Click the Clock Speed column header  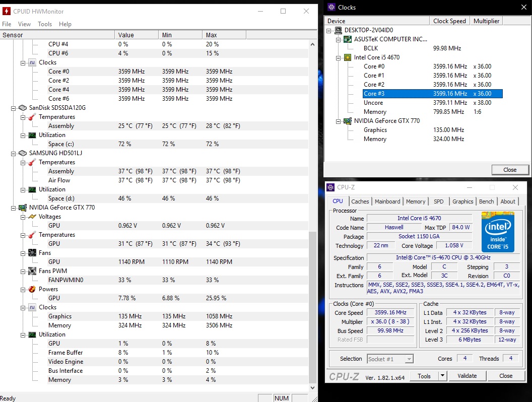tap(449, 21)
